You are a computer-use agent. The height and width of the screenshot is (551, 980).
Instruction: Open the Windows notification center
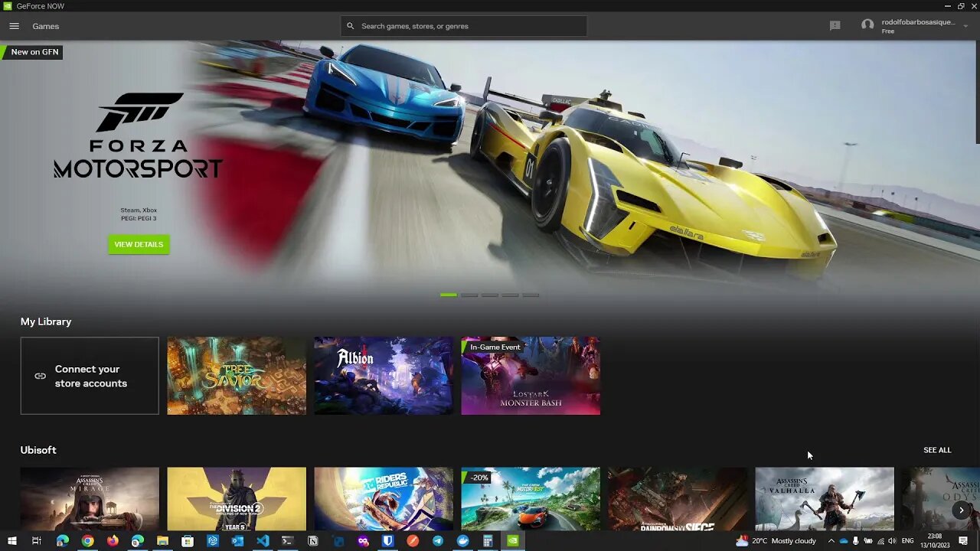coord(963,540)
